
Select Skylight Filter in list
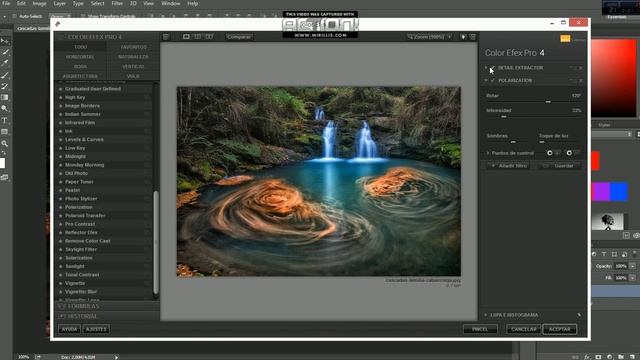click(81, 249)
